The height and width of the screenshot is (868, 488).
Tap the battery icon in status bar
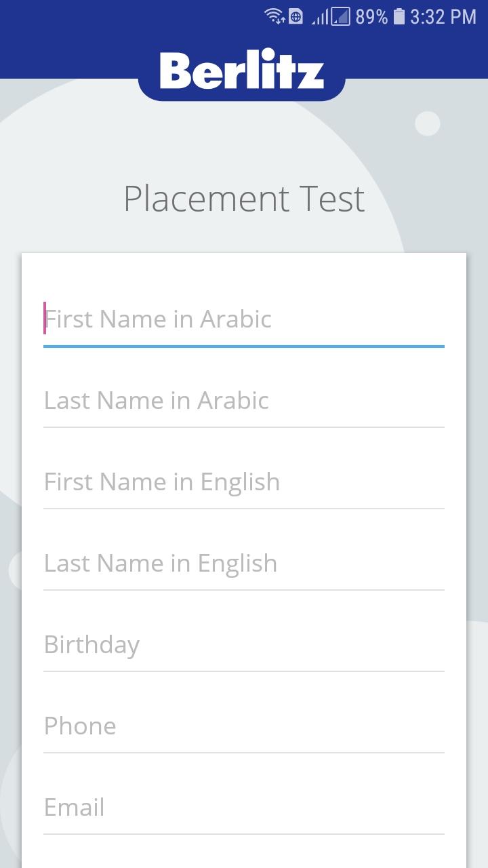pyautogui.click(x=399, y=16)
